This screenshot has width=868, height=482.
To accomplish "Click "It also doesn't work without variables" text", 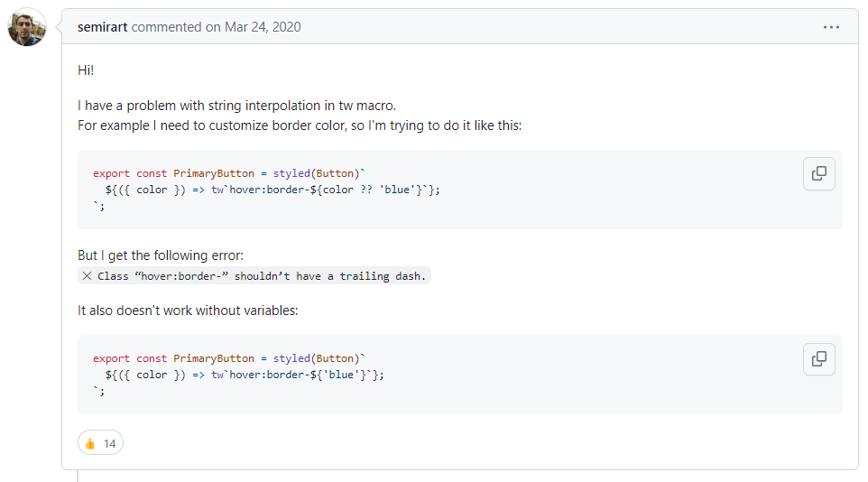I will tap(188, 311).
